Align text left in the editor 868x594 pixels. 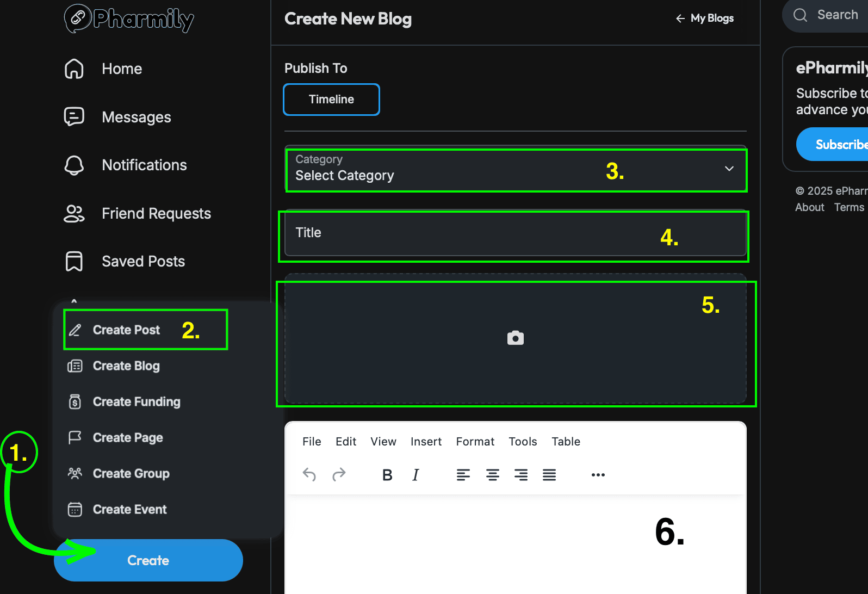point(463,475)
